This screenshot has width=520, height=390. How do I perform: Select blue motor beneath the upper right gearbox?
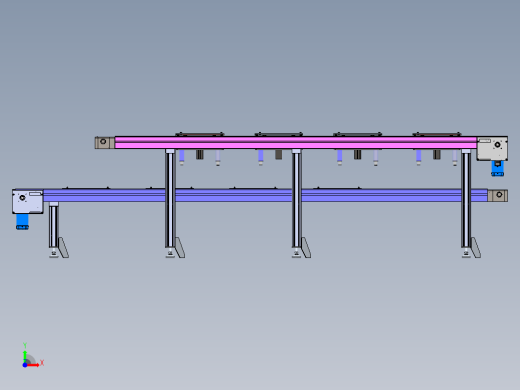[497, 169]
